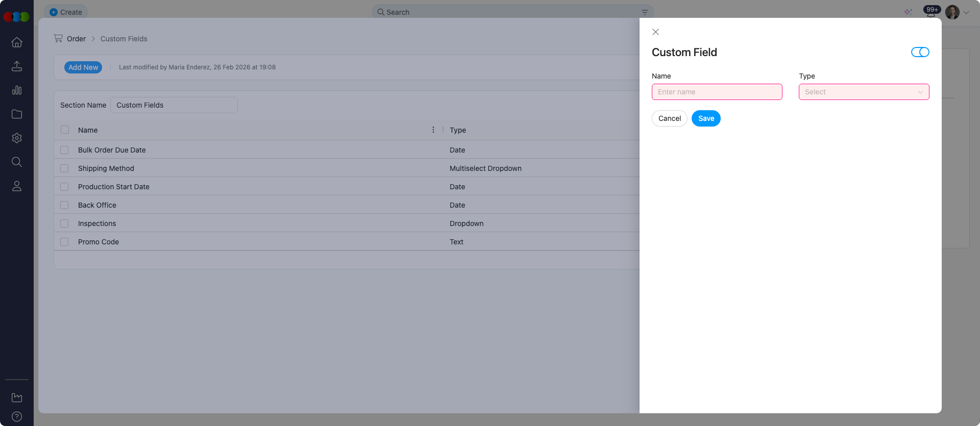
Task: Open the help question mark icon
Action: [17, 416]
